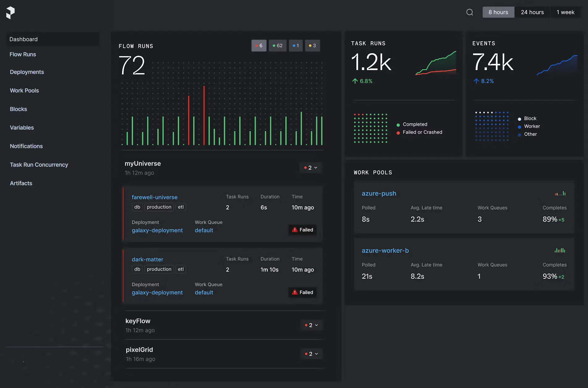Expand the myUniverse flow run details
This screenshot has height=388, width=588.
(x=311, y=168)
